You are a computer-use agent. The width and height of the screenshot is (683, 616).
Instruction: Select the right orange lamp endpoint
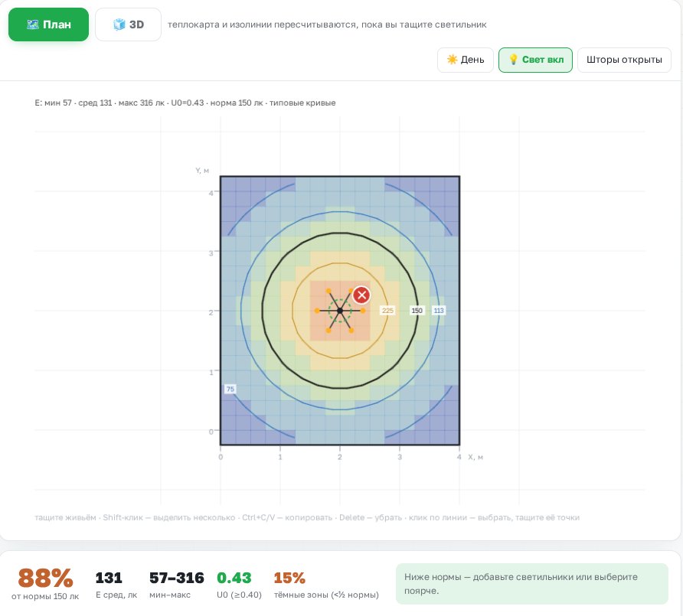point(363,311)
